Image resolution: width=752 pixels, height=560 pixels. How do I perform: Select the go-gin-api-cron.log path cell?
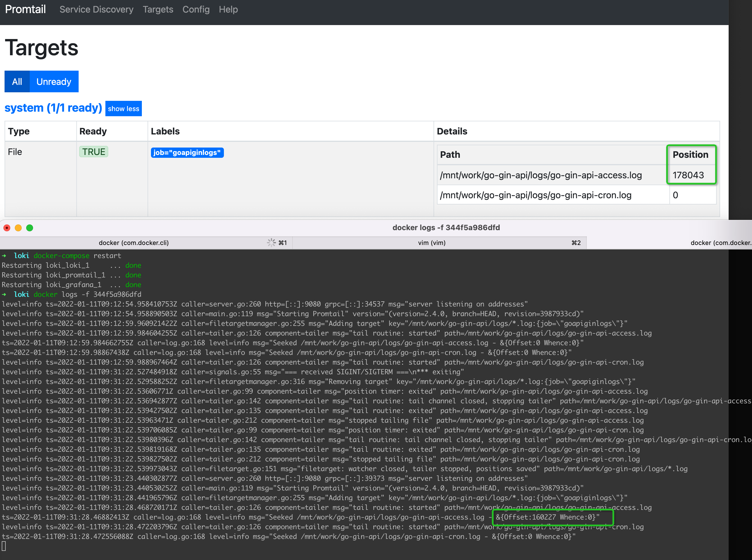coord(553,195)
